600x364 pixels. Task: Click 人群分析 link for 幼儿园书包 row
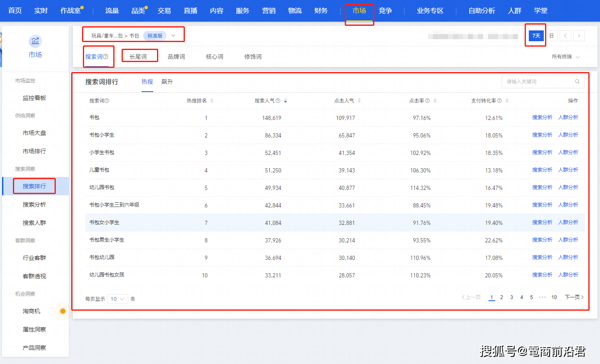click(x=568, y=187)
